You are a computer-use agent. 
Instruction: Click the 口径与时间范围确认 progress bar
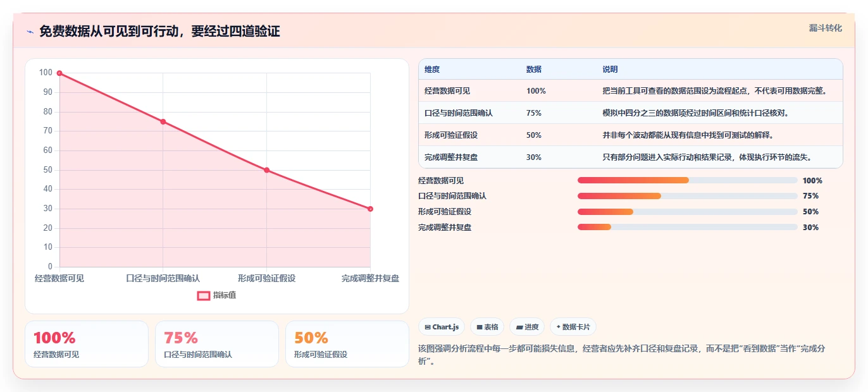pyautogui.click(x=687, y=196)
